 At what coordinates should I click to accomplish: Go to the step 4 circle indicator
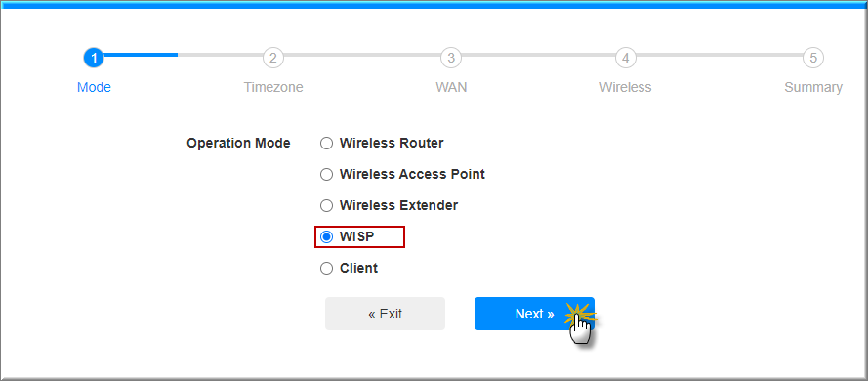click(x=626, y=58)
